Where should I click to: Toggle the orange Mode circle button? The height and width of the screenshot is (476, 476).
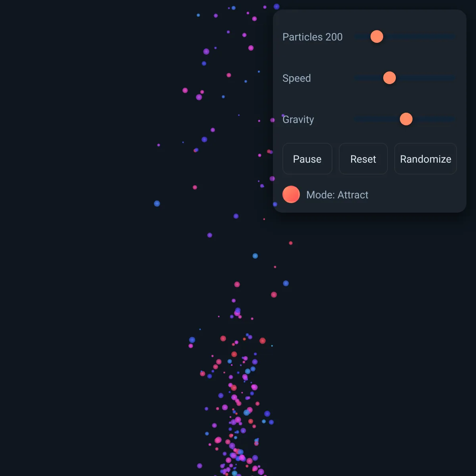coord(291,194)
